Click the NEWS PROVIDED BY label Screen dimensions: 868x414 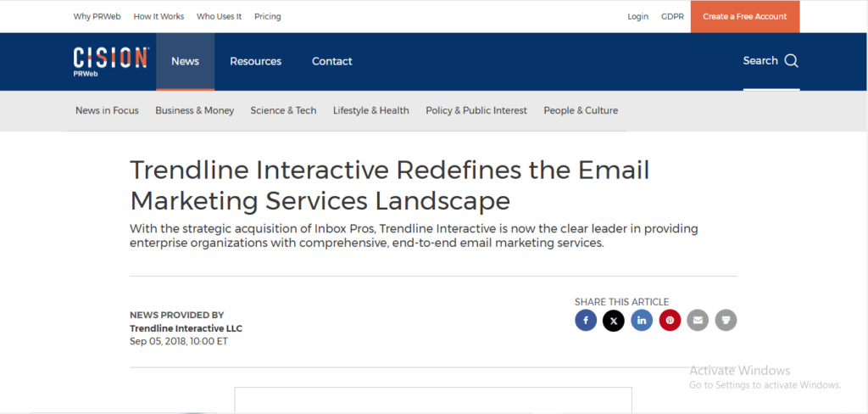coord(177,315)
